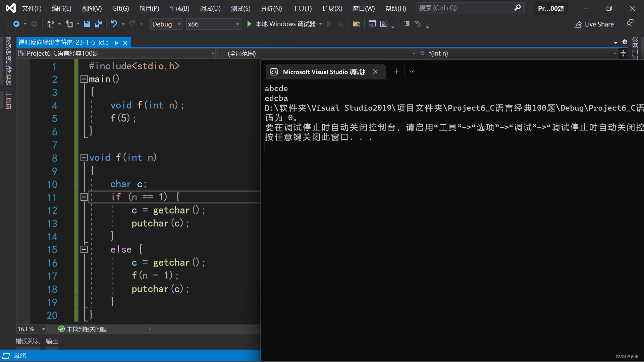Screen dimensions: 644x362
Task: Open the 调试(D) menu
Action: pyautogui.click(x=210, y=8)
